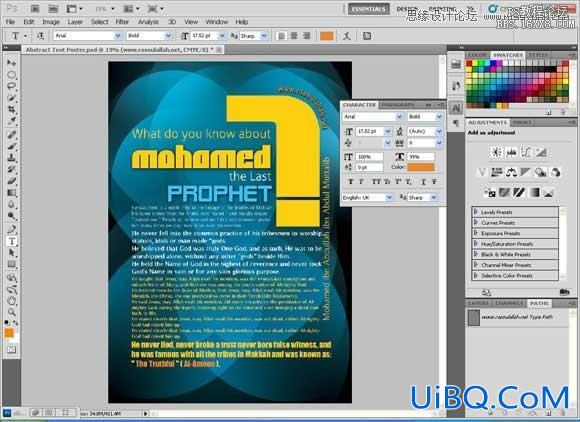Add an Exposure adjustment
This screenshot has width=580, height=422.
(x=541, y=152)
